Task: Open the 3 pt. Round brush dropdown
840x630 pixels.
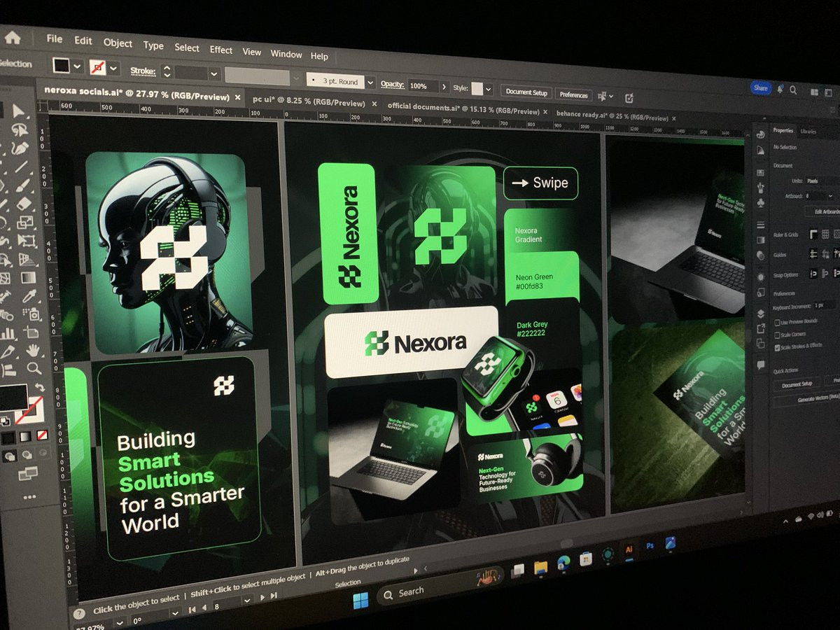Action: pyautogui.click(x=370, y=82)
